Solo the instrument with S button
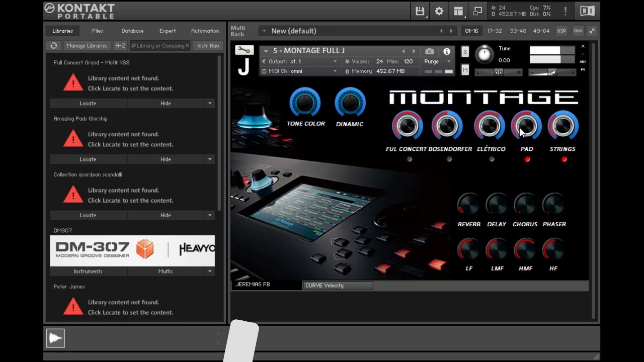The image size is (644, 362). click(465, 52)
